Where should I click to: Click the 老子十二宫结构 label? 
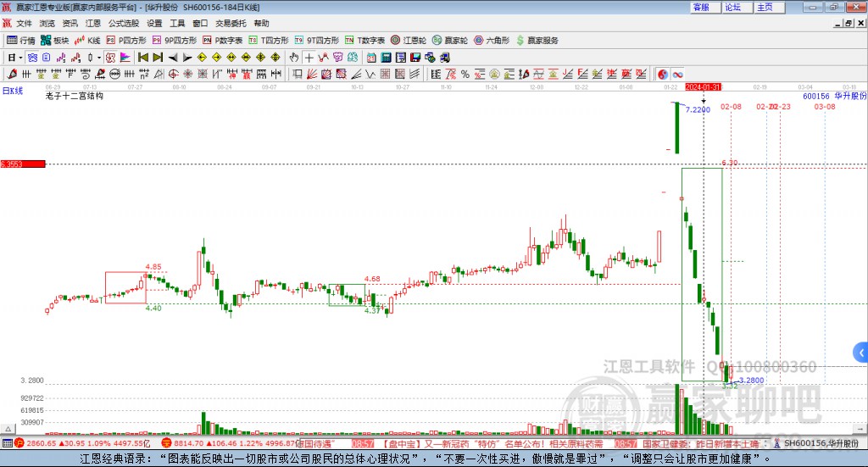75,96
